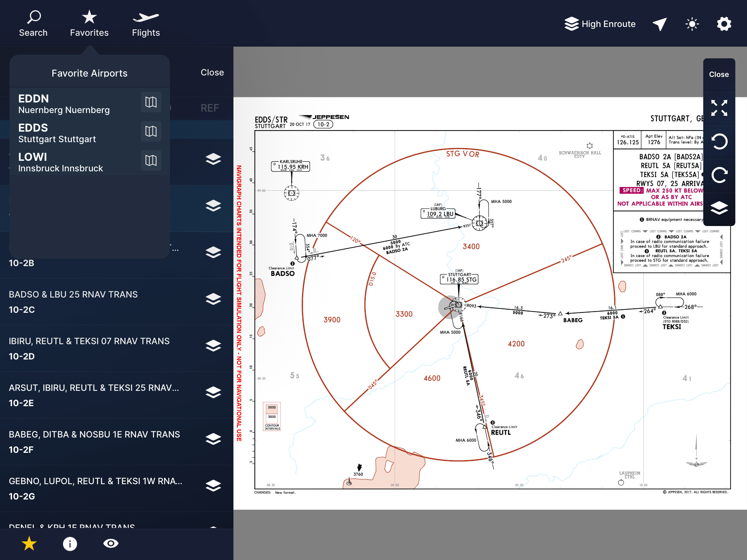Open the Search tab

click(x=33, y=24)
